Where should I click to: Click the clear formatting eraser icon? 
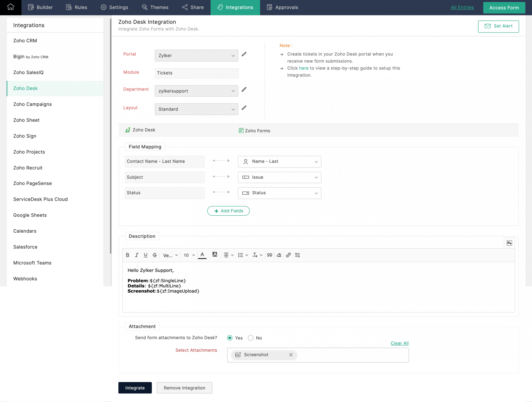[279, 255]
